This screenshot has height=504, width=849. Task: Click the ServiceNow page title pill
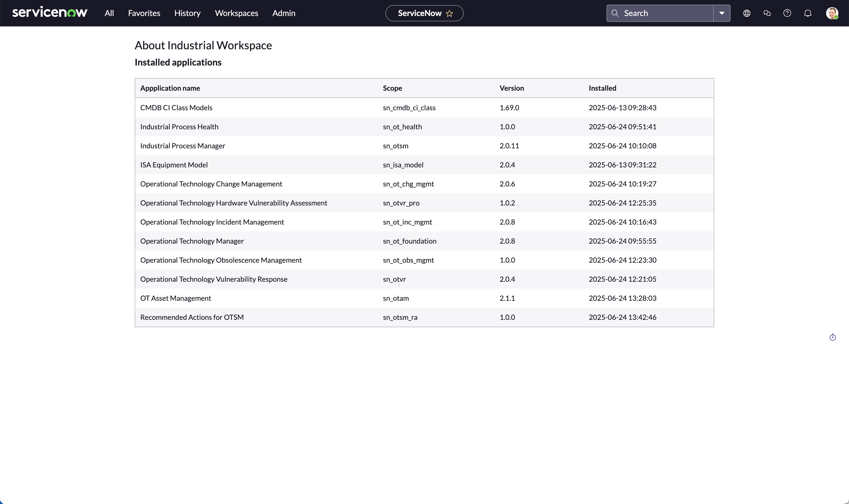tap(424, 13)
